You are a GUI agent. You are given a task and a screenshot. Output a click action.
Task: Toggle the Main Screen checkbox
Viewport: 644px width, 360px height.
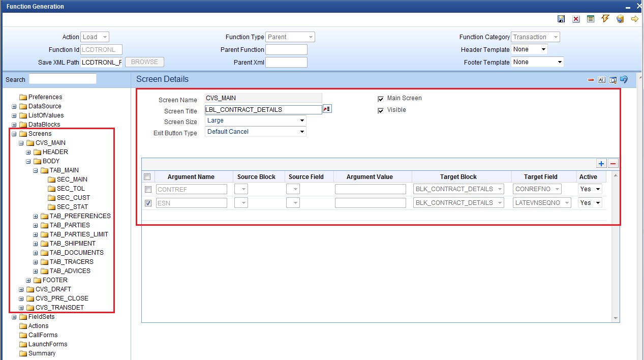381,99
